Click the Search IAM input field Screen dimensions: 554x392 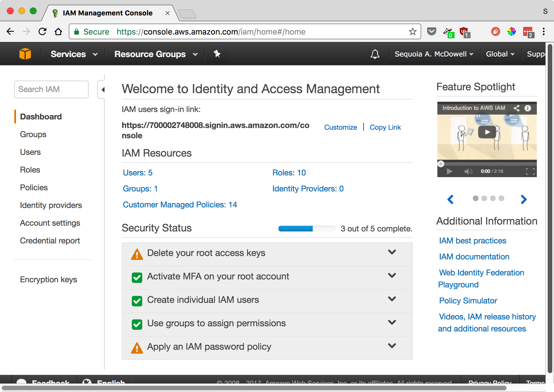tap(51, 89)
